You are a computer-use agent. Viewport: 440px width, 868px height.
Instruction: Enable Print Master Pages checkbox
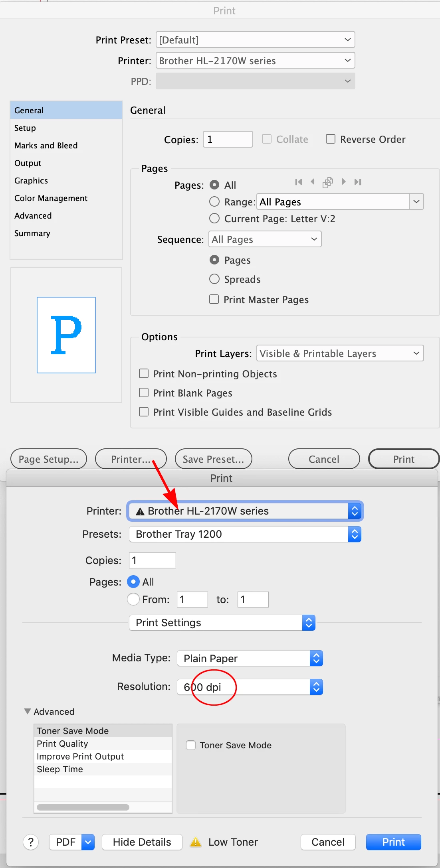tap(214, 299)
